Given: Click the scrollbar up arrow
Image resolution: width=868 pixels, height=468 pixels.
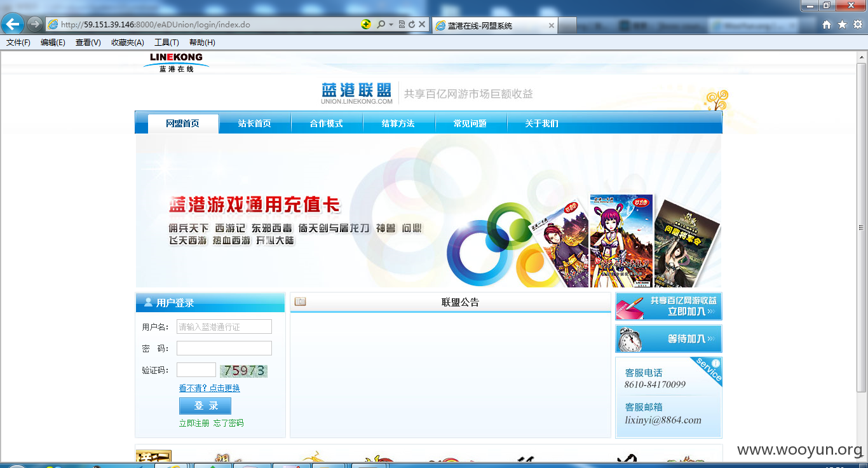Looking at the screenshot, I should tap(862, 57).
